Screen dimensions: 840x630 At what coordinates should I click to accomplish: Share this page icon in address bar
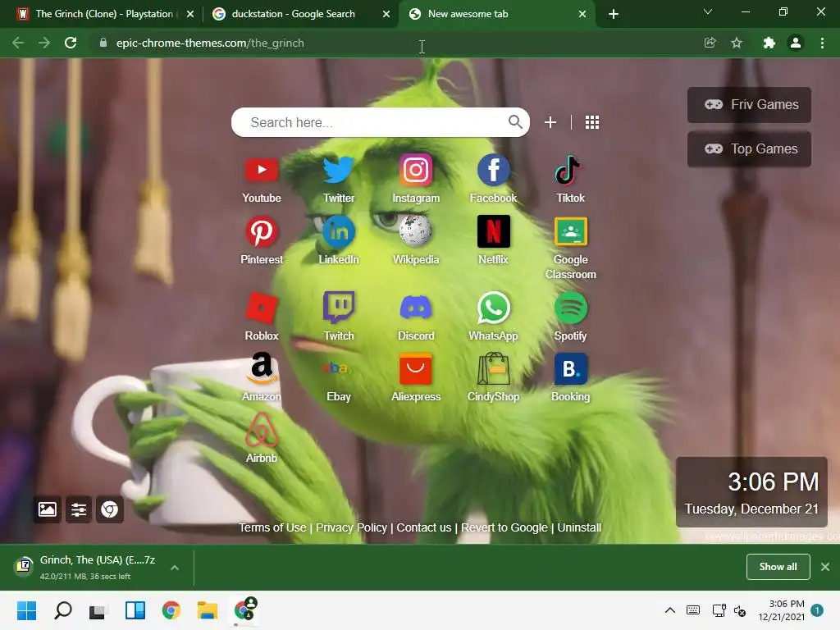[710, 43]
